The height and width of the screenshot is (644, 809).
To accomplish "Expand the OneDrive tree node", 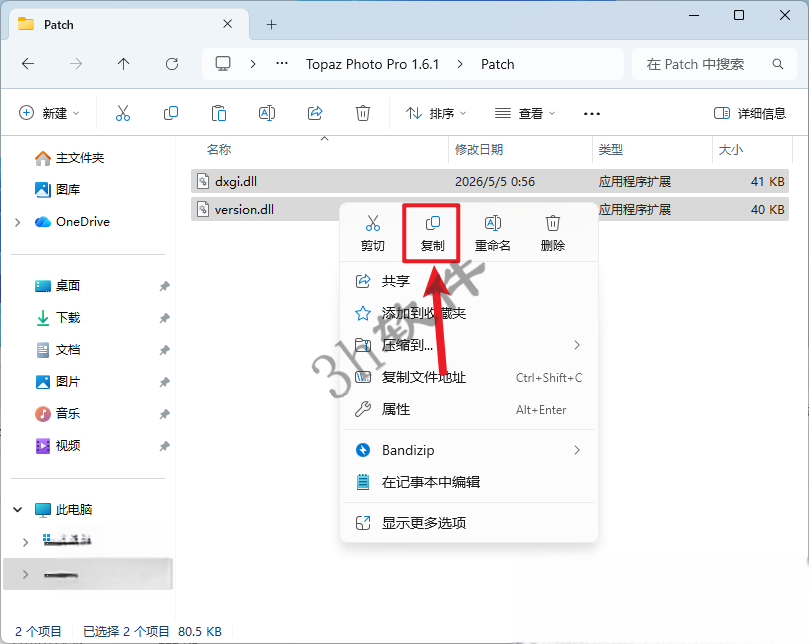I will click(x=18, y=222).
